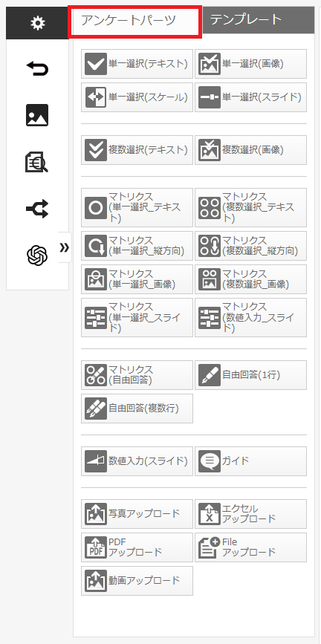Image resolution: width=321 pixels, height=644 pixels.
Task: Add マトリクス(単一選択_縦方向) part
Action: [137, 246]
